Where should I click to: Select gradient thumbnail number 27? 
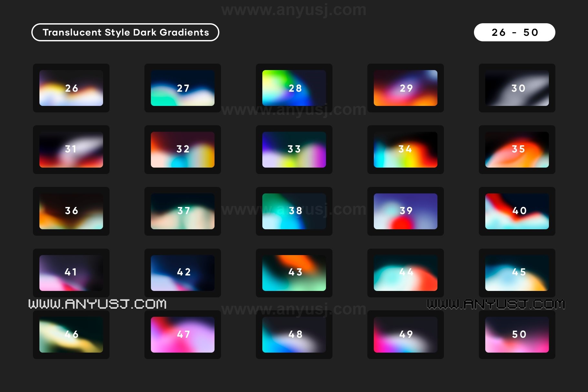(x=183, y=88)
